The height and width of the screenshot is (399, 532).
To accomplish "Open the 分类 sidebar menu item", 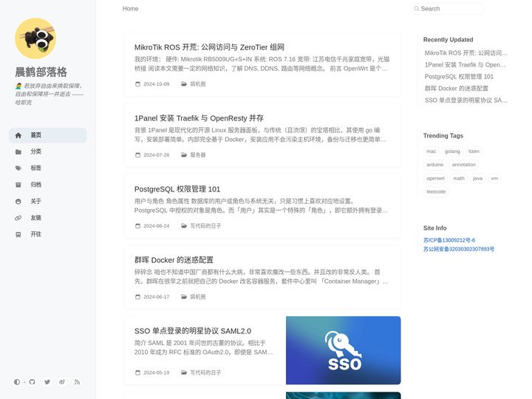I will tap(48, 151).
